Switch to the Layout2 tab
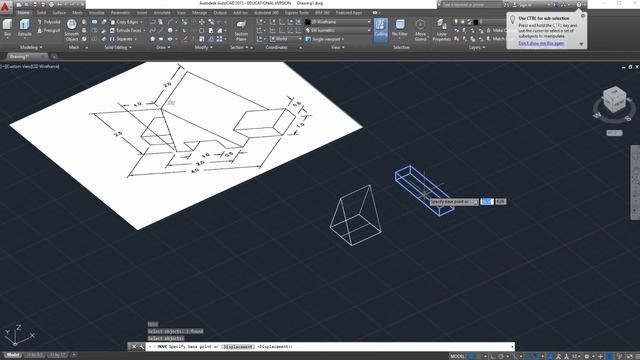The width and height of the screenshot is (640, 360). [x=58, y=355]
